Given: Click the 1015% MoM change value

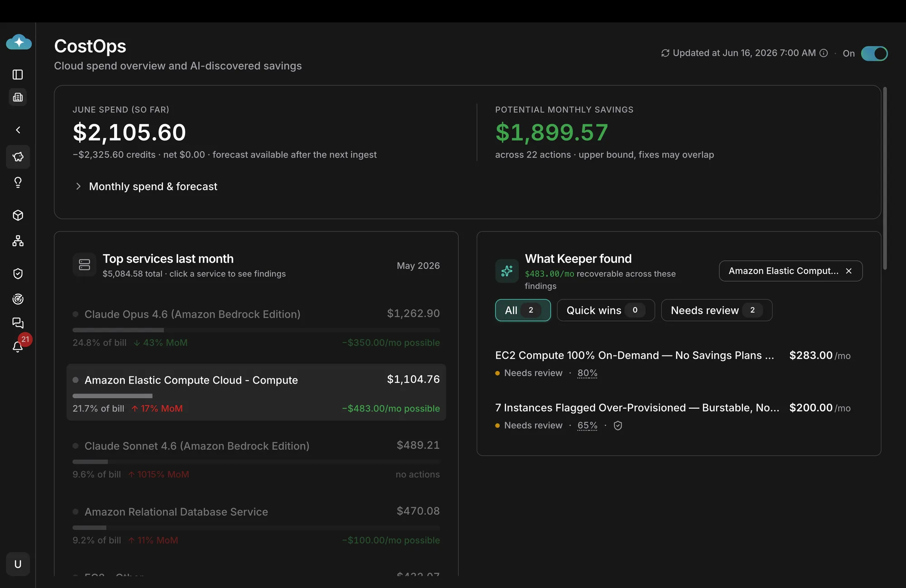Looking at the screenshot, I should [x=159, y=474].
